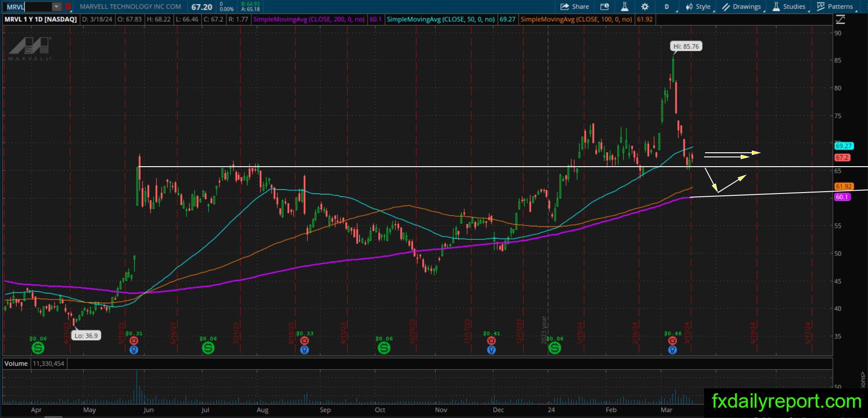Click the blue lightbulb icon under $0.41

pyautogui.click(x=491, y=350)
